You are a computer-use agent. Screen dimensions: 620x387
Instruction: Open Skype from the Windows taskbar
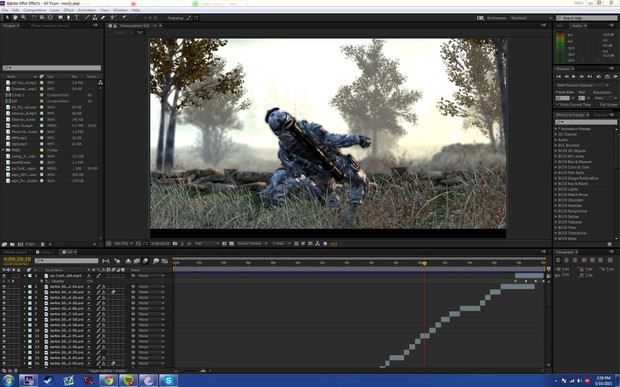(168, 381)
